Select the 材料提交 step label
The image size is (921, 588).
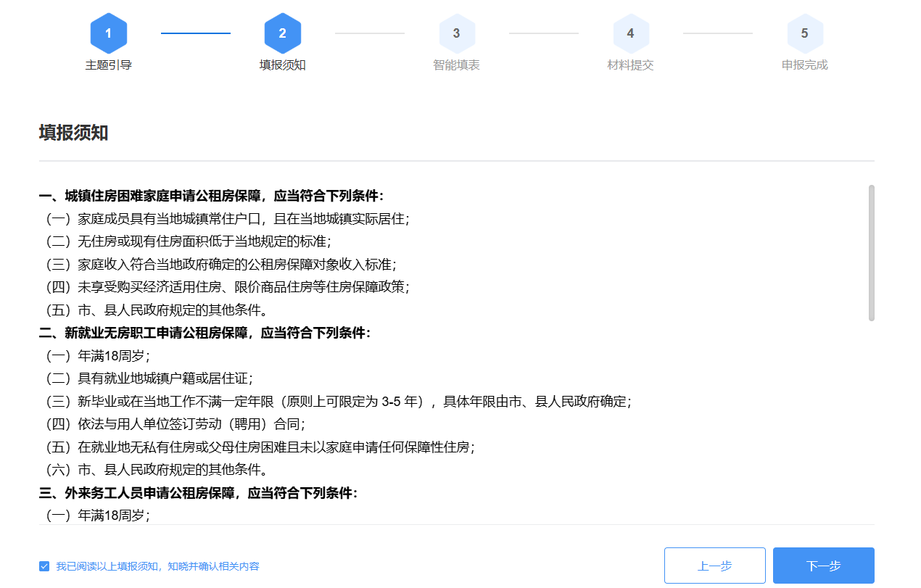click(631, 65)
